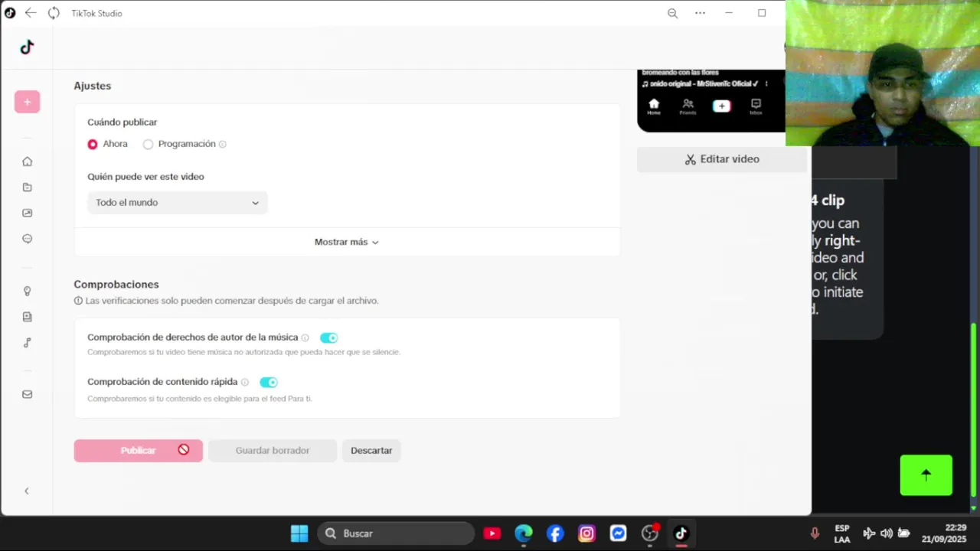Click the volume speaker icon in system tray

point(887,533)
